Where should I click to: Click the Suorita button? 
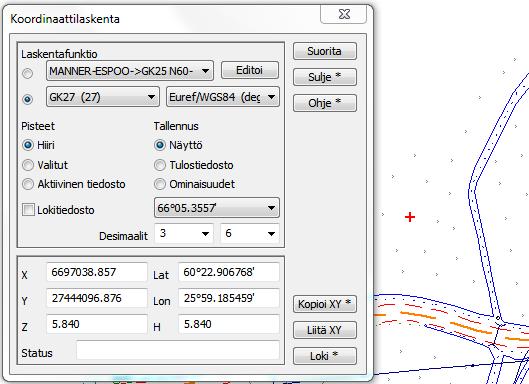[x=325, y=51]
